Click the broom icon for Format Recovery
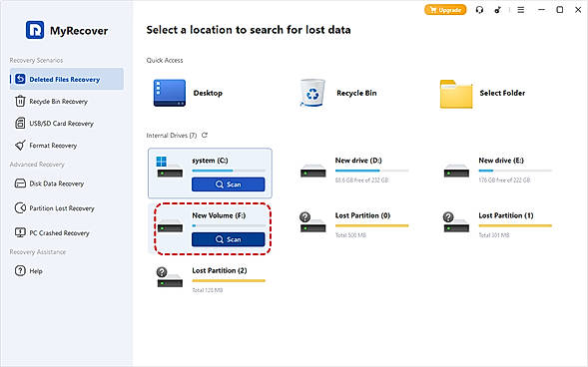The width and height of the screenshot is (588, 367). pyautogui.click(x=20, y=146)
